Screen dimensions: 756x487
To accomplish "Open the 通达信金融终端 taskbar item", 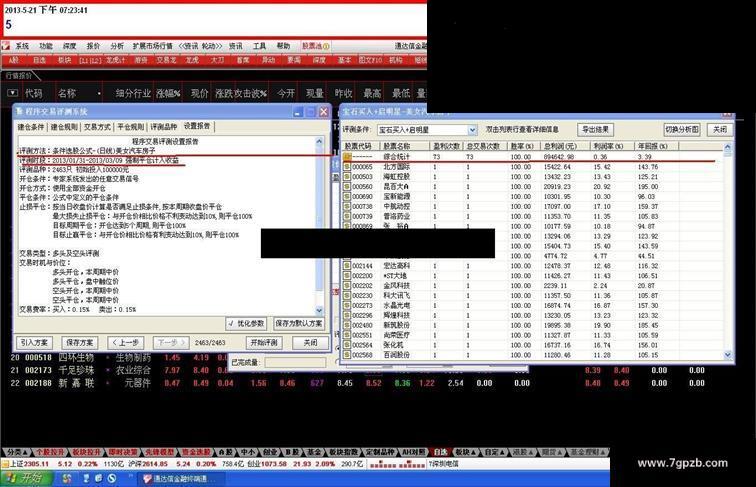I will pyautogui.click(x=179, y=478).
